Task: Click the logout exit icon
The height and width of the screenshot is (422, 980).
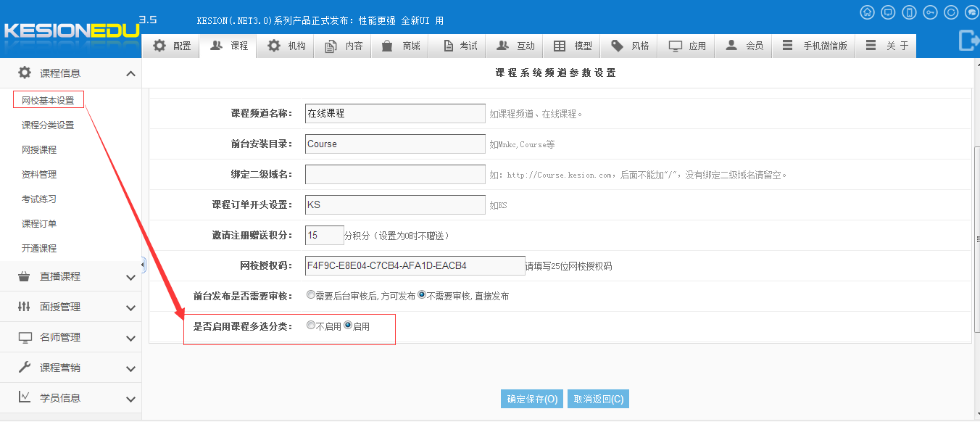Action: 968,41
